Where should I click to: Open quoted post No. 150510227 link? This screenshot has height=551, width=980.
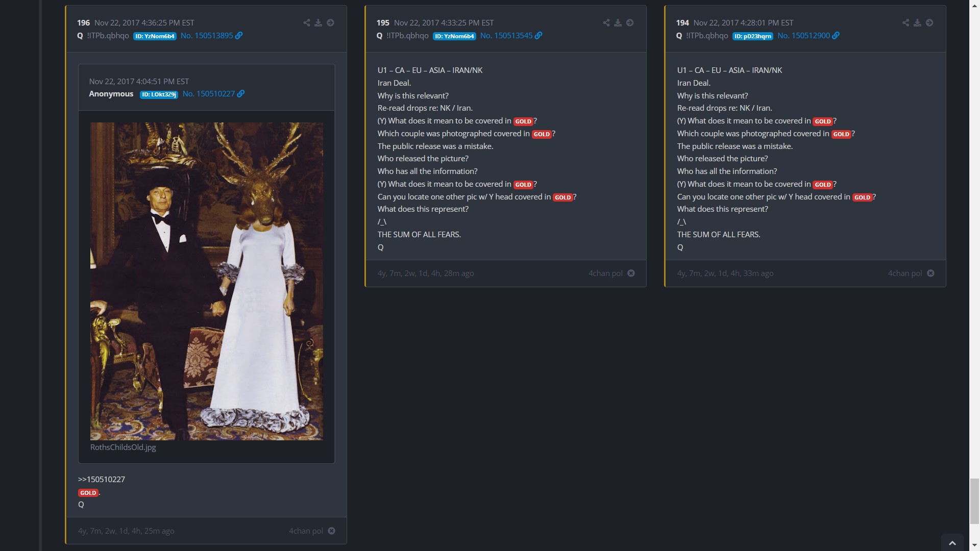(209, 94)
